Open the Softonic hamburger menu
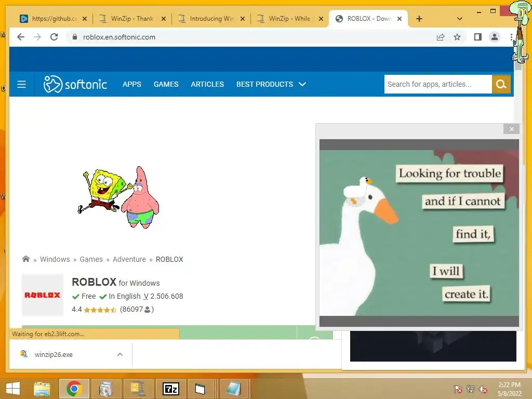This screenshot has width=532, height=399. [x=21, y=84]
